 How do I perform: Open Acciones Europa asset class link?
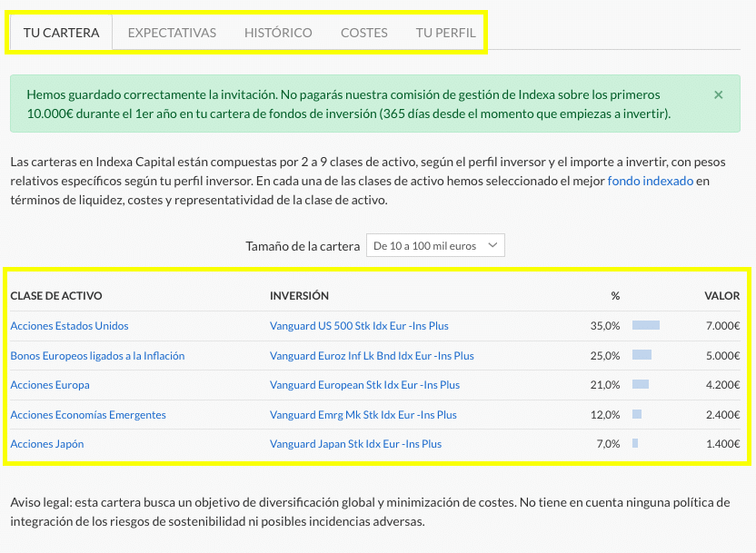click(x=50, y=385)
